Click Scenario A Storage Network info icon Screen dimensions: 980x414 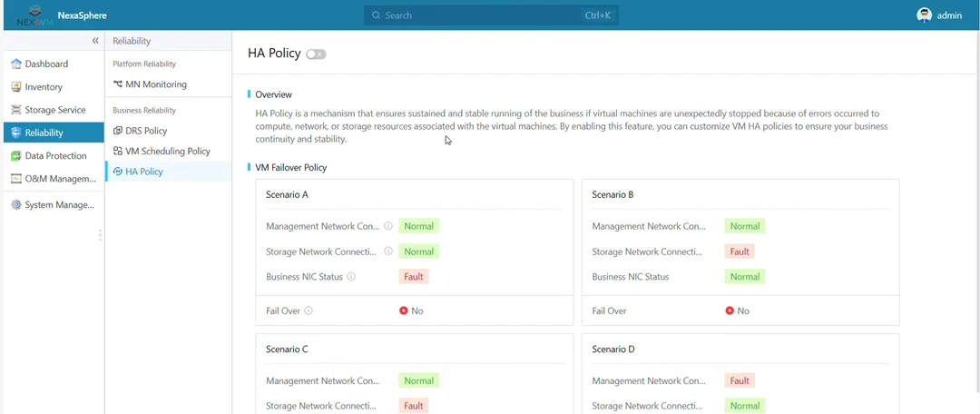(388, 251)
